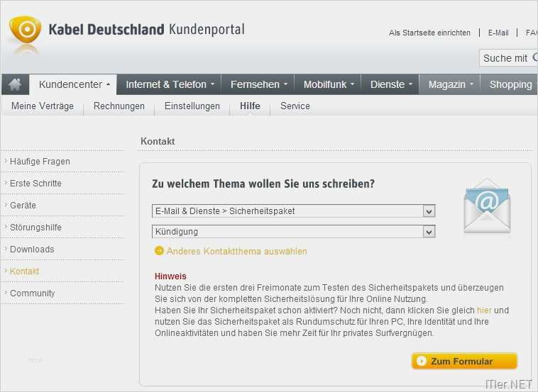Screen dimensions: 538x392
Task: Open Downloads in sidebar
Action: (x=32, y=249)
